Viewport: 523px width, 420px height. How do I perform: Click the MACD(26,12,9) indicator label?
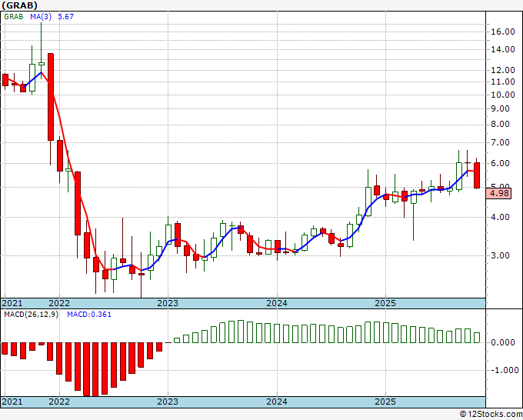[31, 315]
